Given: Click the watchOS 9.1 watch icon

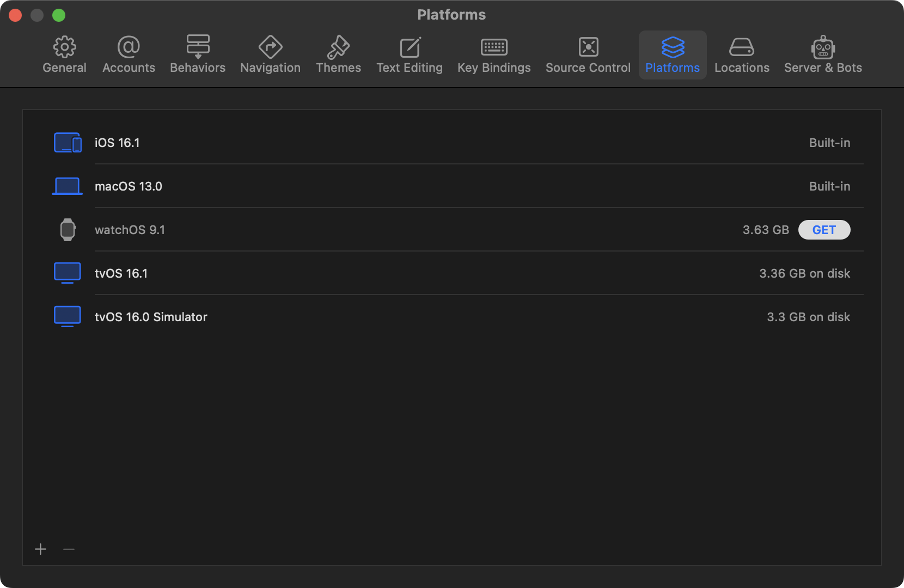Looking at the screenshot, I should point(68,230).
